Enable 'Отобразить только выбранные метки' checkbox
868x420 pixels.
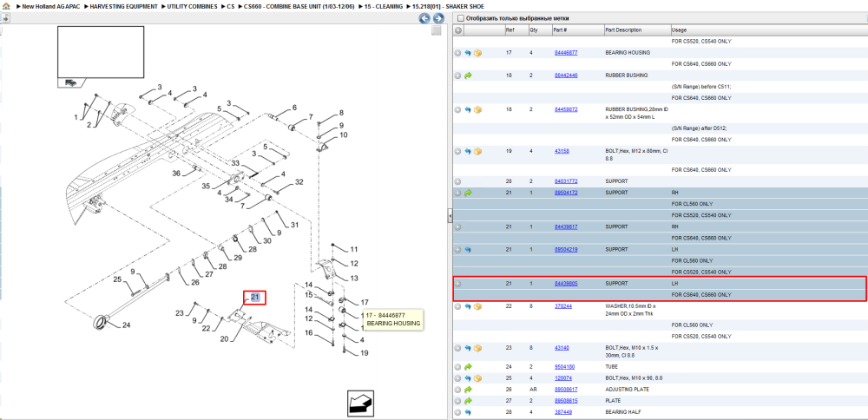point(461,18)
